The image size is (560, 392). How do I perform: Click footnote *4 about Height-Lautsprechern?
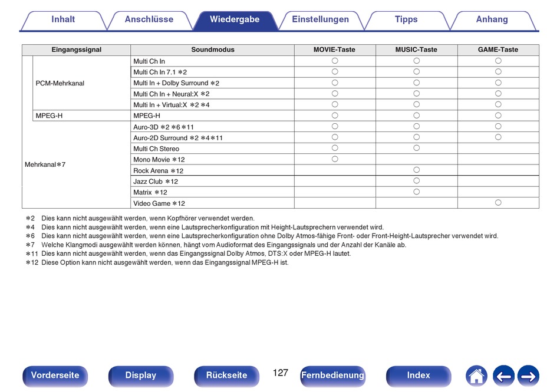pyautogui.click(x=205, y=228)
